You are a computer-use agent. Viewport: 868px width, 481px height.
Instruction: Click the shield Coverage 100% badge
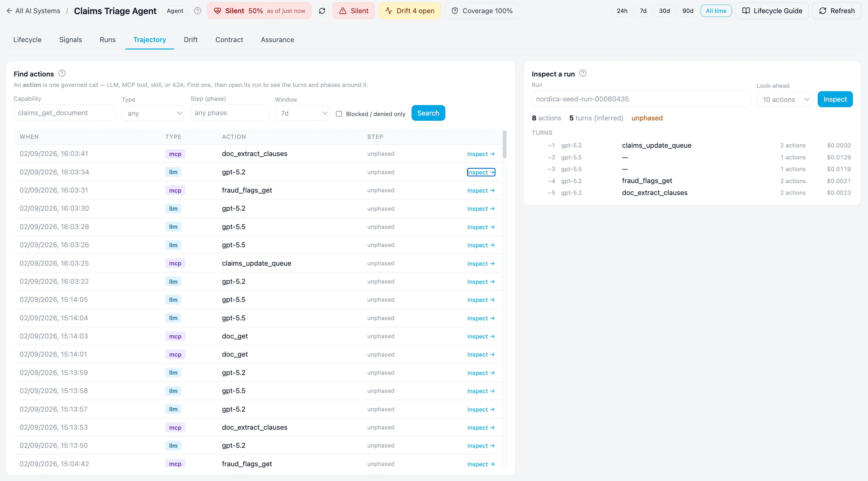pyautogui.click(x=482, y=11)
